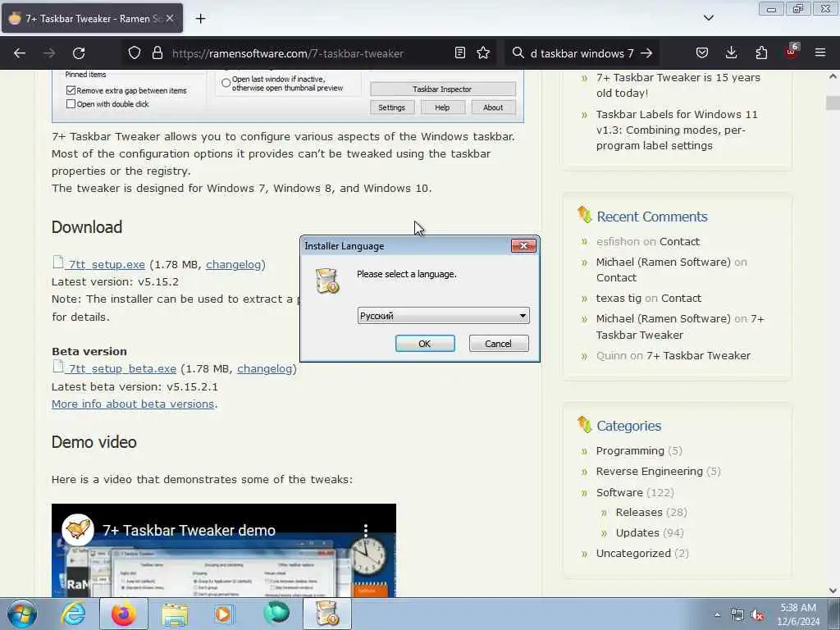Toggle Open with double click checkbox
This screenshot has width=840, height=630.
point(71,104)
